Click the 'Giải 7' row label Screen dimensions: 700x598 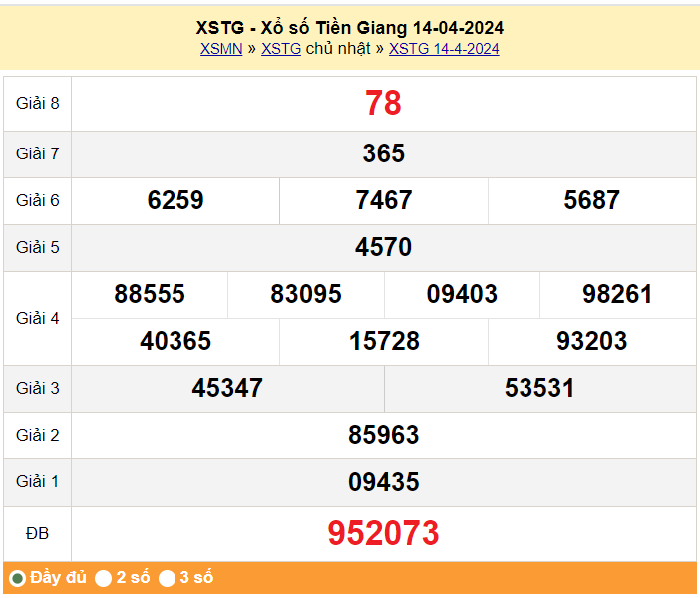38,153
